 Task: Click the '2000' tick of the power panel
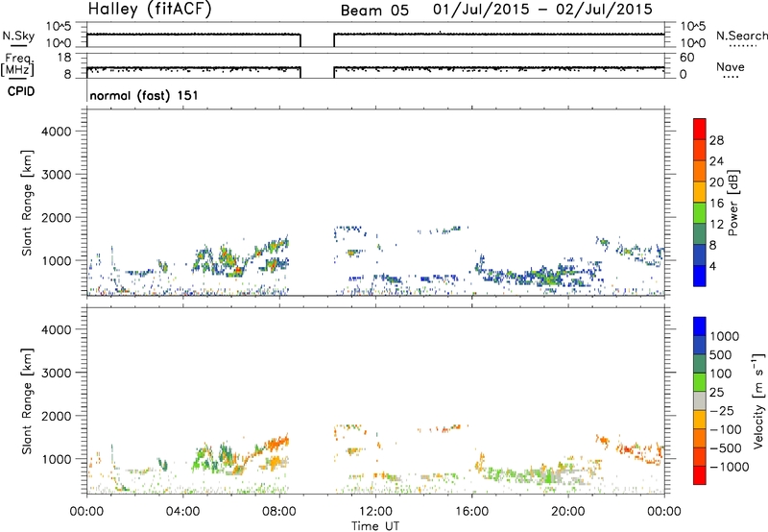click(56, 217)
